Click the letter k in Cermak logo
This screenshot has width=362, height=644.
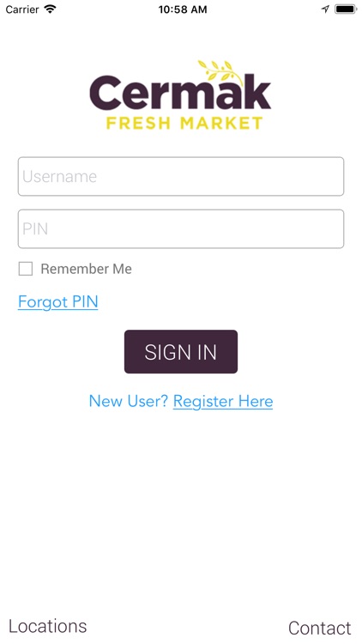click(x=257, y=92)
